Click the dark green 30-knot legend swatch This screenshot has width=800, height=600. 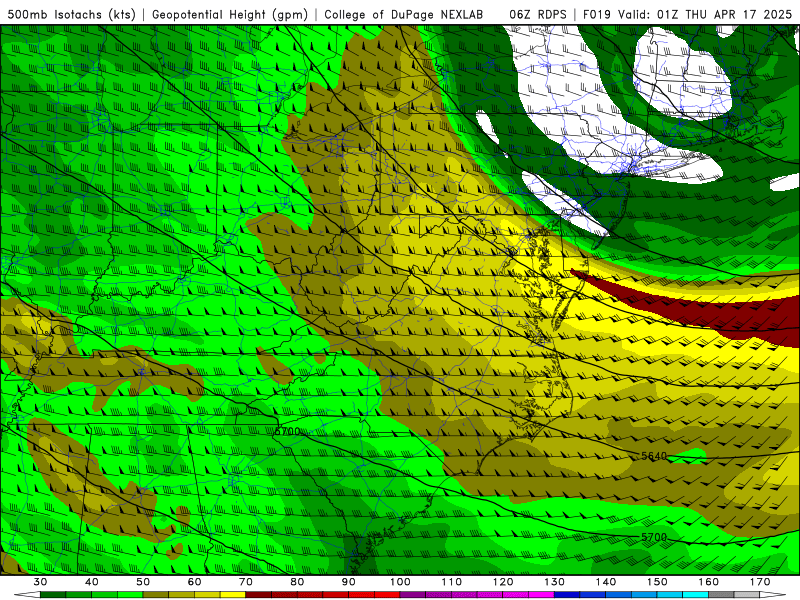click(53, 595)
